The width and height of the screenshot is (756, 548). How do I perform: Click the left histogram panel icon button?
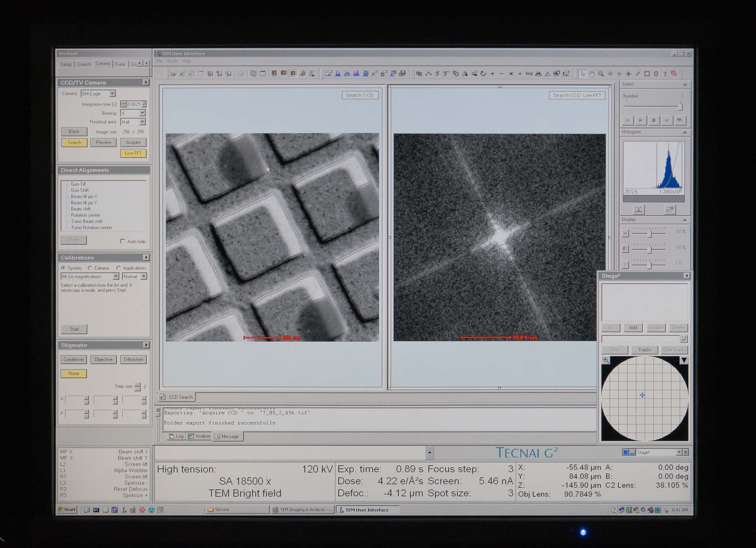coord(638,209)
